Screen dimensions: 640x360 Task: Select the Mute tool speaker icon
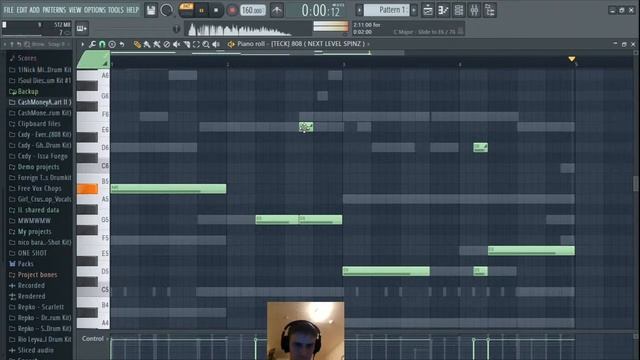tap(176, 44)
